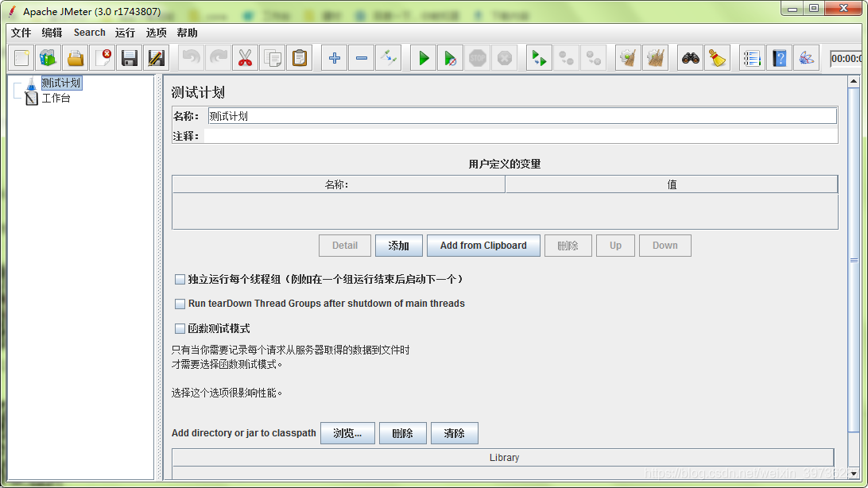Click the 00:00 elapsed time display
Image resolution: width=868 pixels, height=488 pixels.
[845, 59]
